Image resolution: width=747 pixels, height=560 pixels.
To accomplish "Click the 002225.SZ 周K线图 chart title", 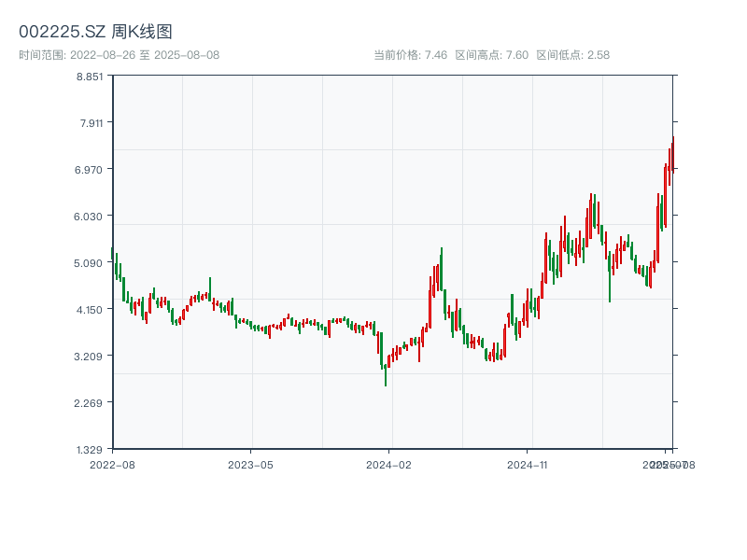I will [x=95, y=33].
